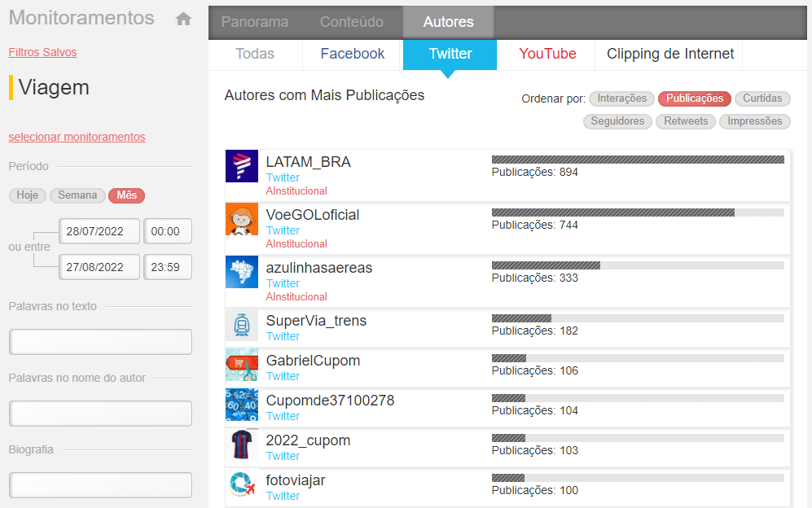Filter authors by Facebook
Image resolution: width=812 pixels, height=508 pixels.
pyautogui.click(x=352, y=54)
